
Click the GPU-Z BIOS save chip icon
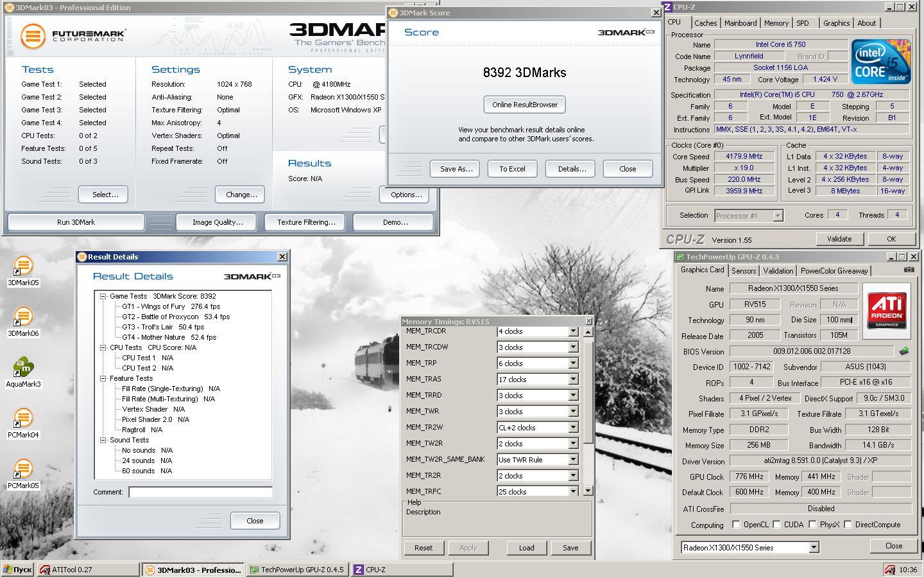click(x=904, y=351)
